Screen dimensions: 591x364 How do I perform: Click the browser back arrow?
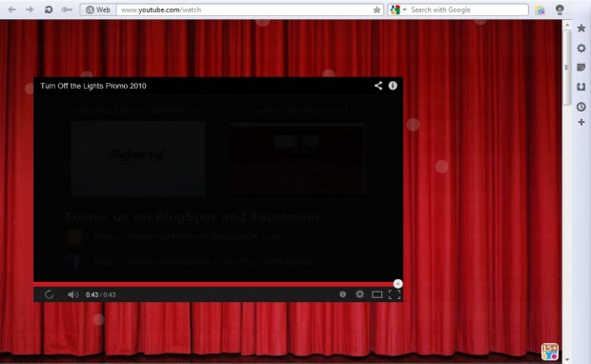point(11,10)
